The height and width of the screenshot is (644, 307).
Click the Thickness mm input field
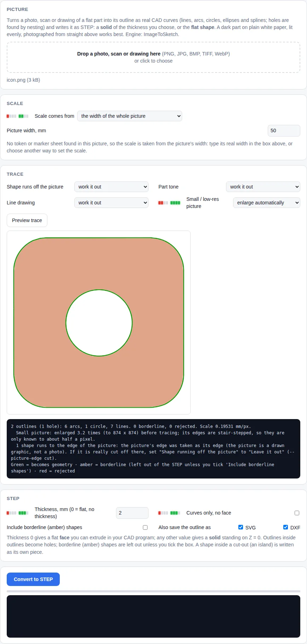point(132,513)
